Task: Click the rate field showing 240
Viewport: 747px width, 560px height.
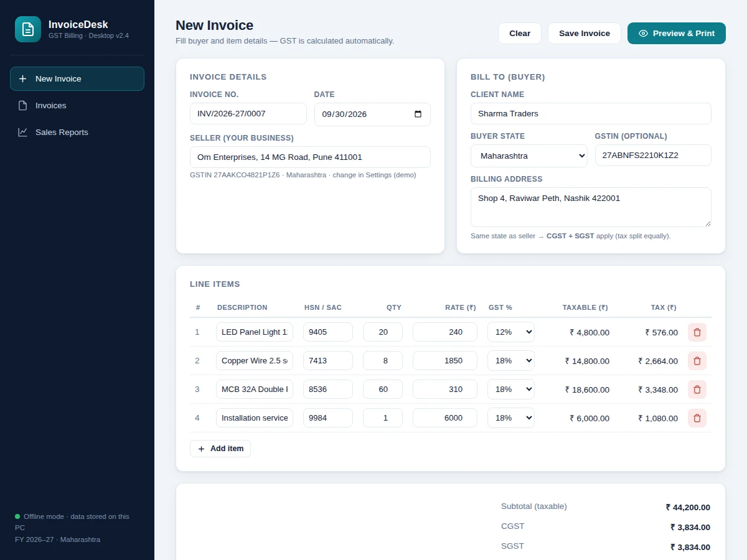Action: tap(445, 332)
